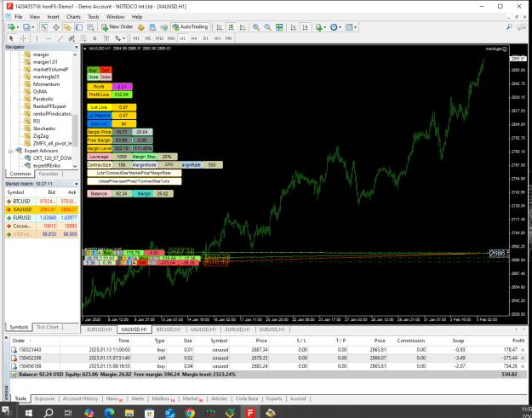The height and width of the screenshot is (418, 532).
Task: Select the Text drawing tool
Action: coord(94,38)
